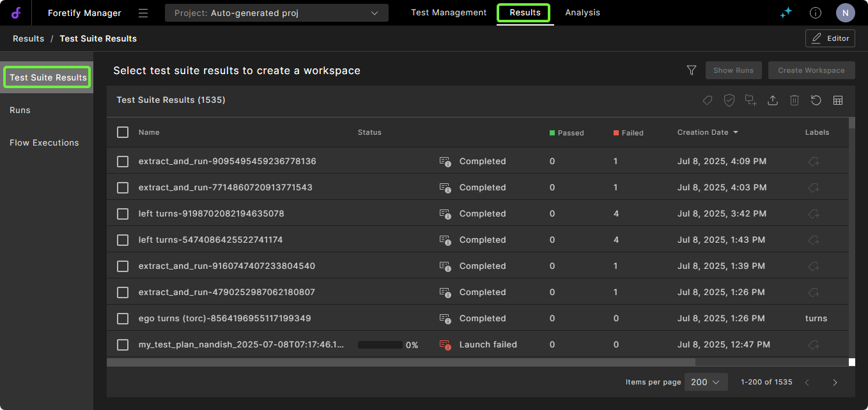
Task: Switch to the Analysis tab
Action: pos(582,13)
